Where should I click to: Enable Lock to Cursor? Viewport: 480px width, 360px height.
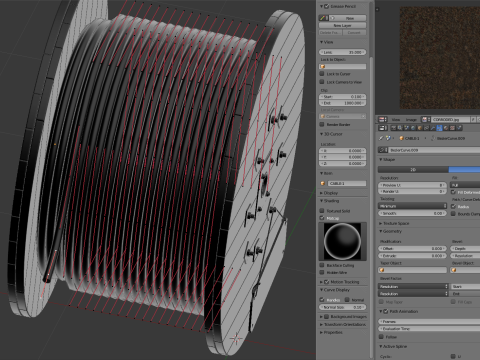tap(322, 74)
